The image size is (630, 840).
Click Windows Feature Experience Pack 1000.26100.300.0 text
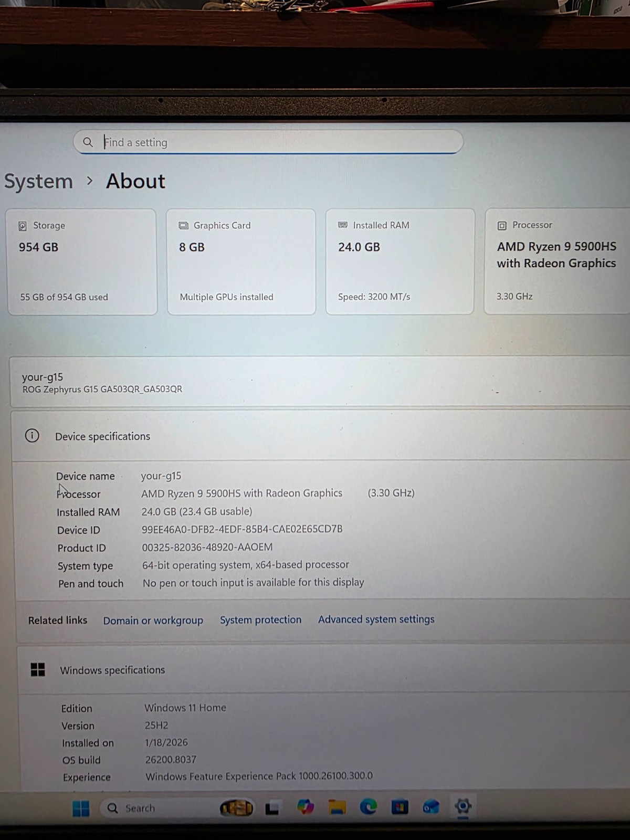pyautogui.click(x=259, y=776)
